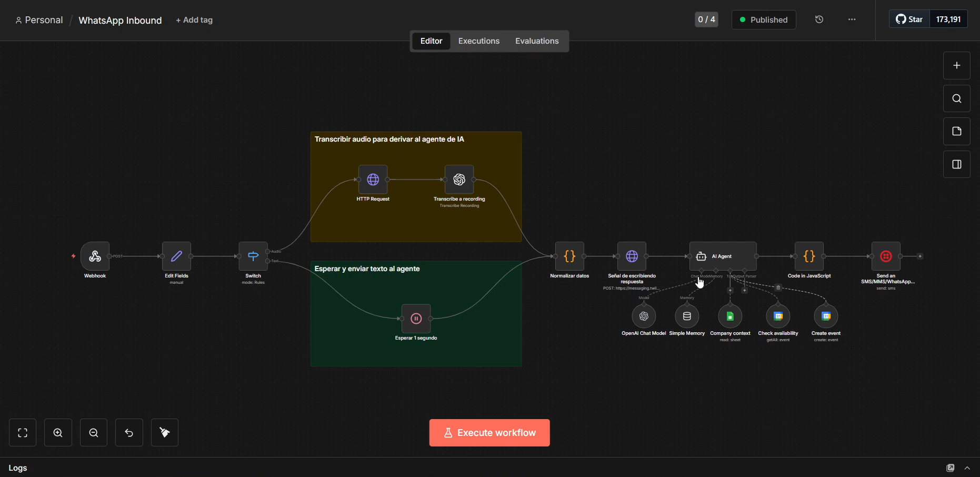Select the HTTP Request node
980x477 pixels.
tap(373, 180)
